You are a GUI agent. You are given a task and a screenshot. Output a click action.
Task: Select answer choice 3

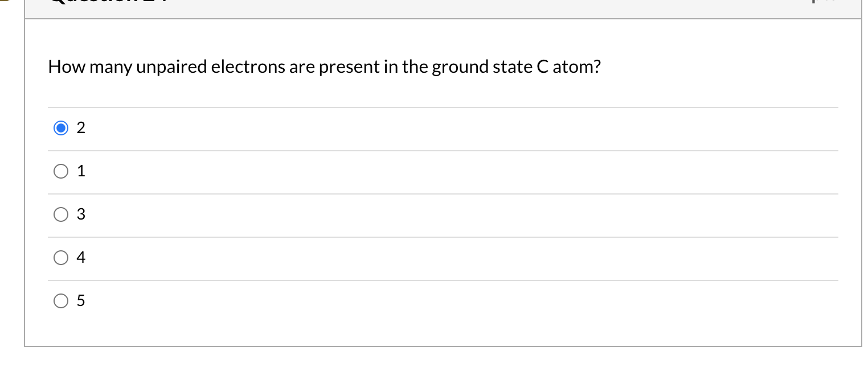pyautogui.click(x=61, y=214)
